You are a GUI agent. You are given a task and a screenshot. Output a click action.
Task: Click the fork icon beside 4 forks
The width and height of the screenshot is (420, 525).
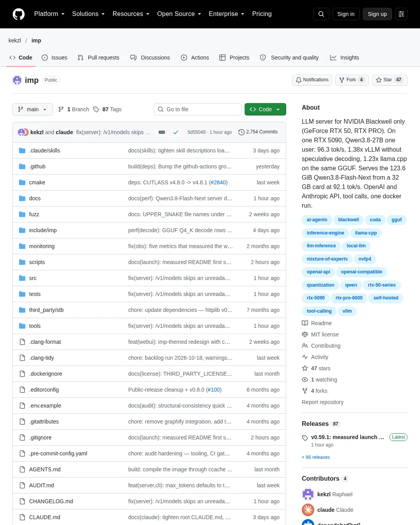tap(305, 391)
